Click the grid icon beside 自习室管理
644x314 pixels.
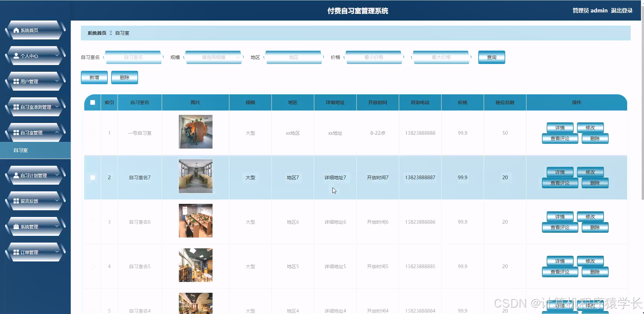pos(16,133)
